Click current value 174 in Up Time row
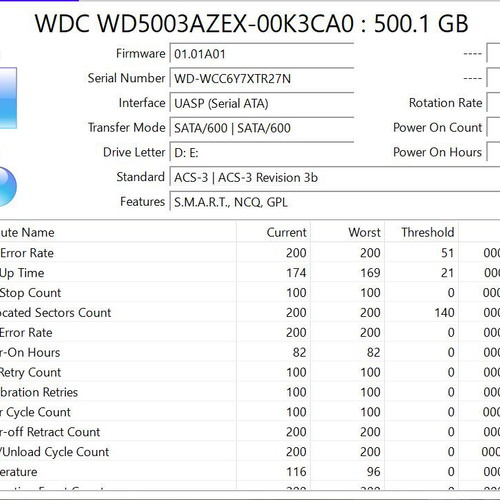 click(x=296, y=273)
